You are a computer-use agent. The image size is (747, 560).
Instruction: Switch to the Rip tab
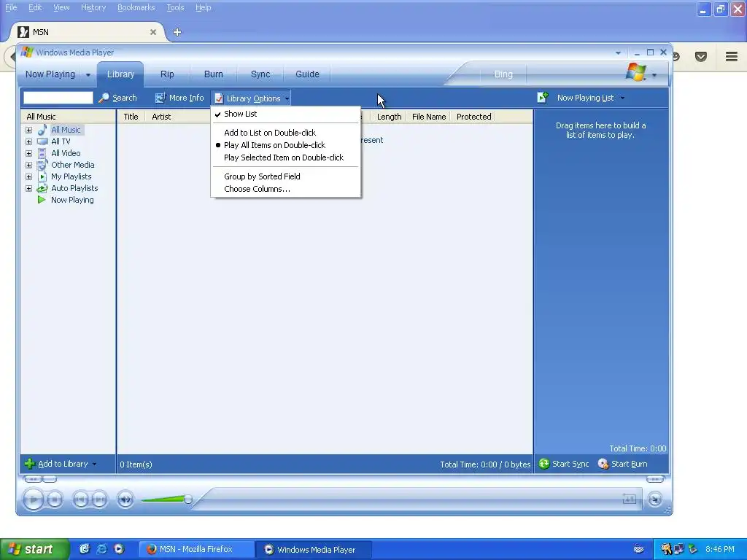pyautogui.click(x=167, y=74)
